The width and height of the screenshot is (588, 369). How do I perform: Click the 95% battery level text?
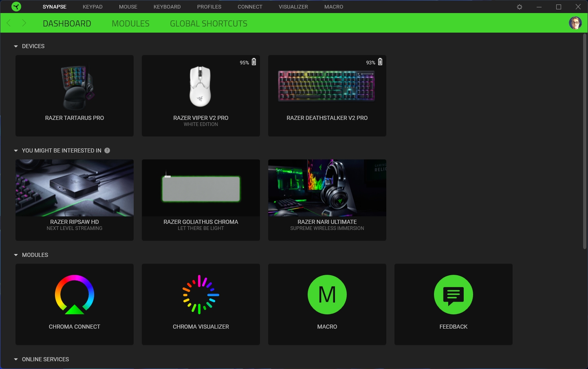coord(244,63)
